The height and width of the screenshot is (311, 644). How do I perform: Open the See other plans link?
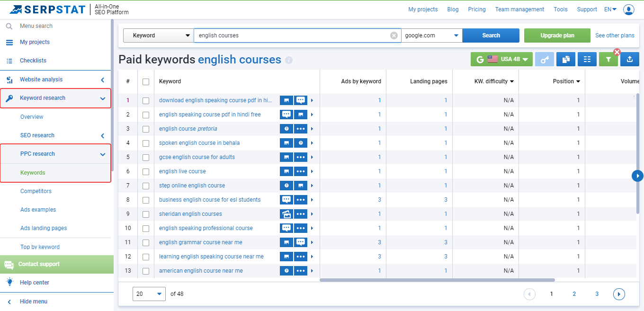click(x=615, y=36)
